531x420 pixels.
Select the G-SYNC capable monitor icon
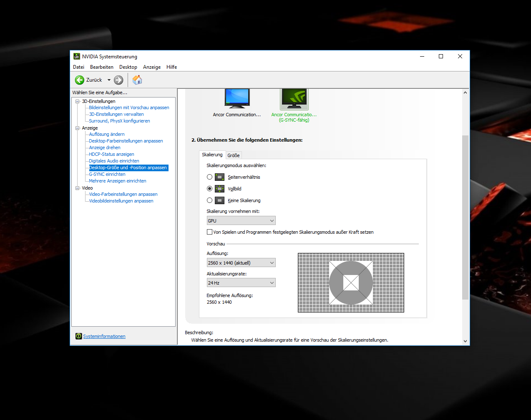(294, 99)
